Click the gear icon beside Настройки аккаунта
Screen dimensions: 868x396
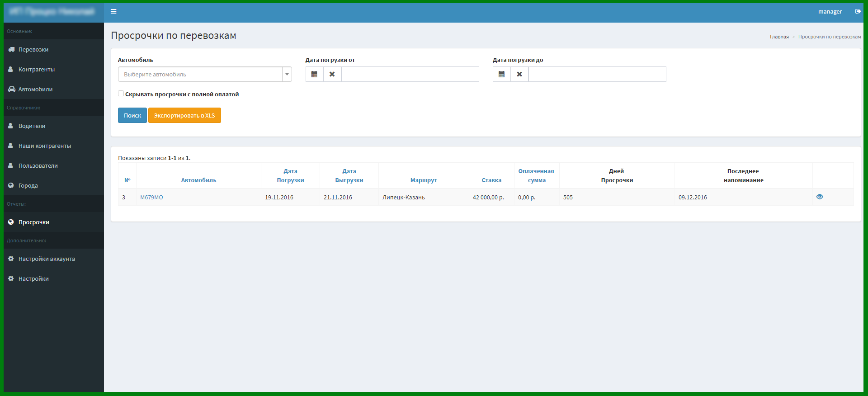11,259
